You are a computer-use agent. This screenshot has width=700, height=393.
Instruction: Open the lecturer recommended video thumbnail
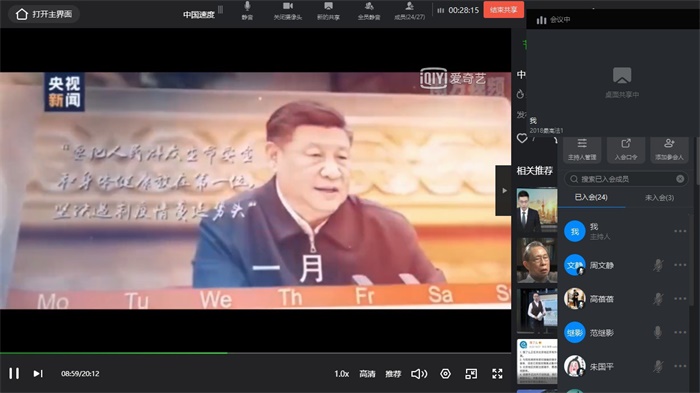click(537, 311)
